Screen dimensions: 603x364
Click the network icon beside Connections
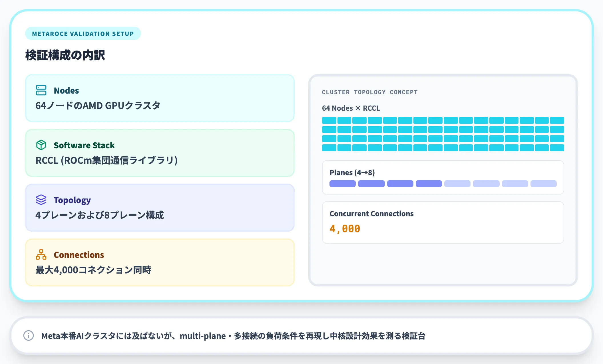[41, 254]
